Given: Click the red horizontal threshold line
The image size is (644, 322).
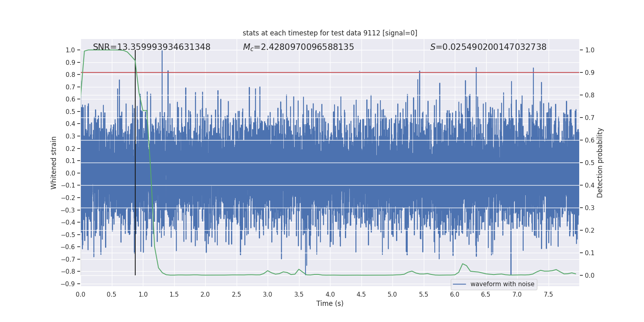Looking at the screenshot, I should pos(322,72).
